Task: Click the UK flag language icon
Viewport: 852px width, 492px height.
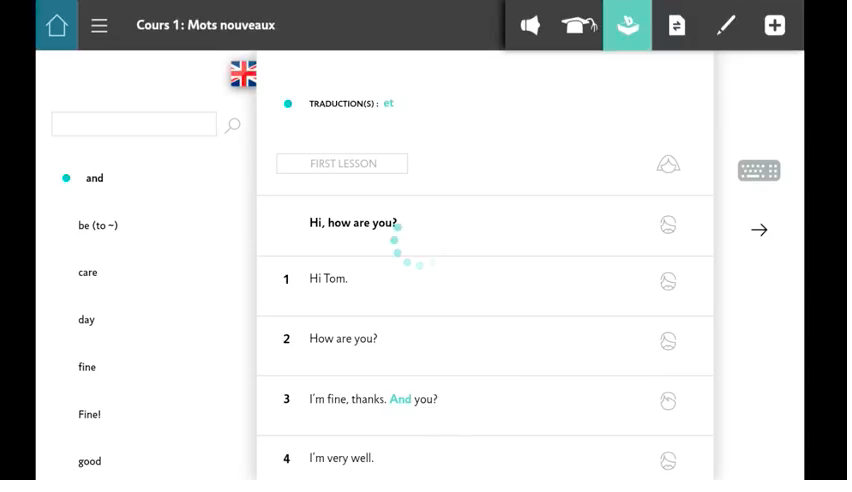Action: 243,74
